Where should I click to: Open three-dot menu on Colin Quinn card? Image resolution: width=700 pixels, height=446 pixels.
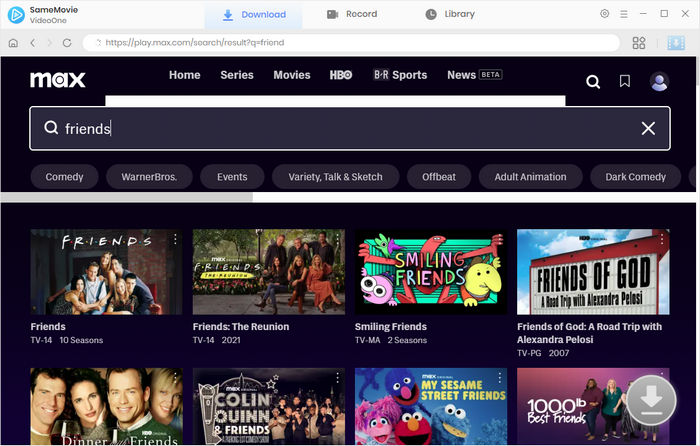point(338,378)
